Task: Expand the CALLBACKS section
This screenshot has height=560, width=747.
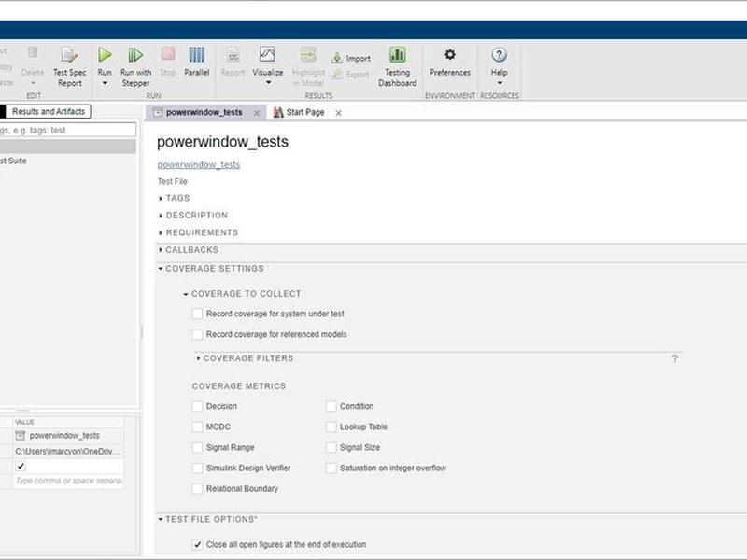Action: click(x=161, y=250)
